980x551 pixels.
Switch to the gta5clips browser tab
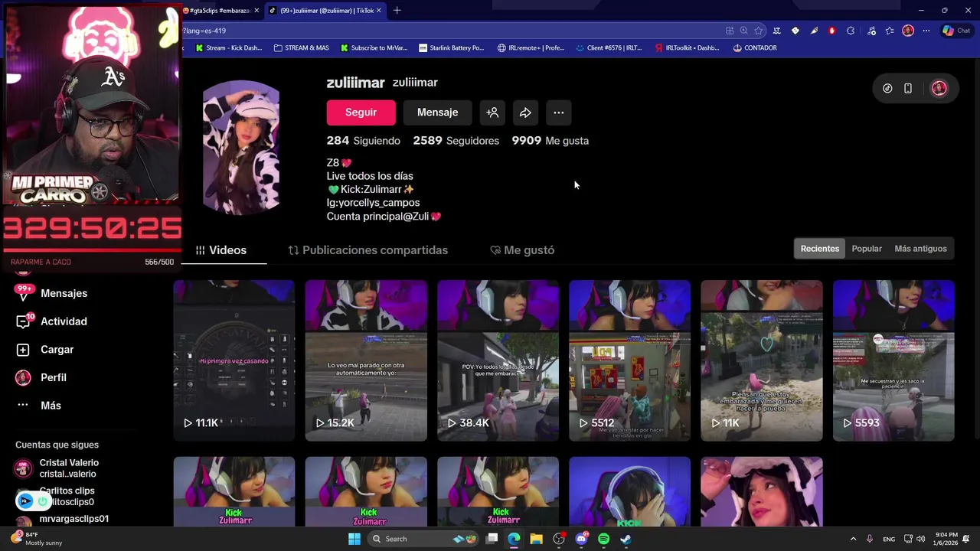[x=218, y=11]
